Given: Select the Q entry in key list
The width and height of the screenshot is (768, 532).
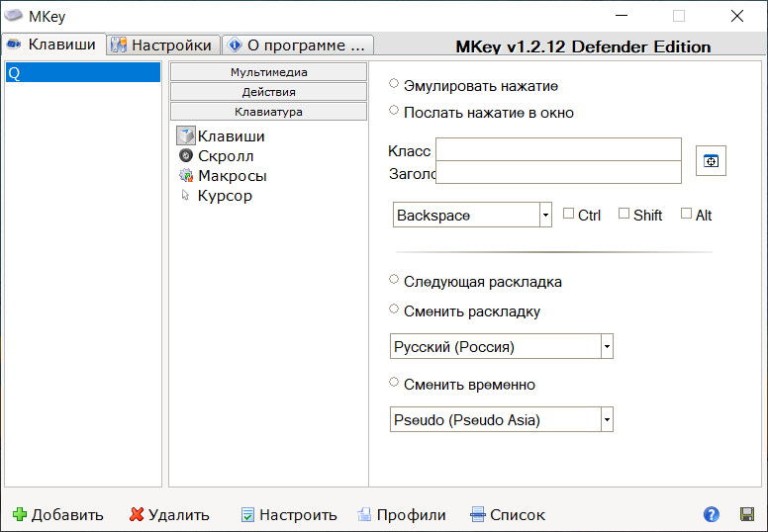Looking at the screenshot, I should coord(83,72).
